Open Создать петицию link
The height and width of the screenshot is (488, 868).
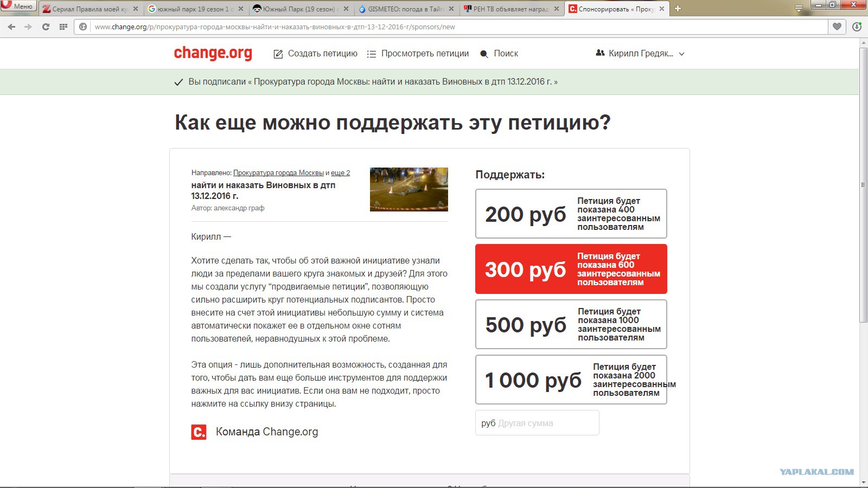316,54
